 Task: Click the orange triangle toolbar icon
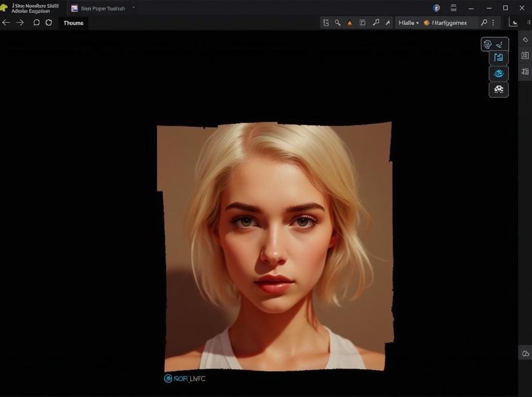click(350, 22)
